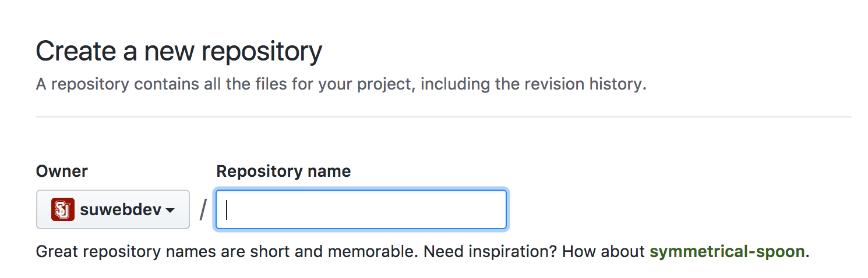
Task: Focus the Repository name input field
Action: [x=361, y=209]
